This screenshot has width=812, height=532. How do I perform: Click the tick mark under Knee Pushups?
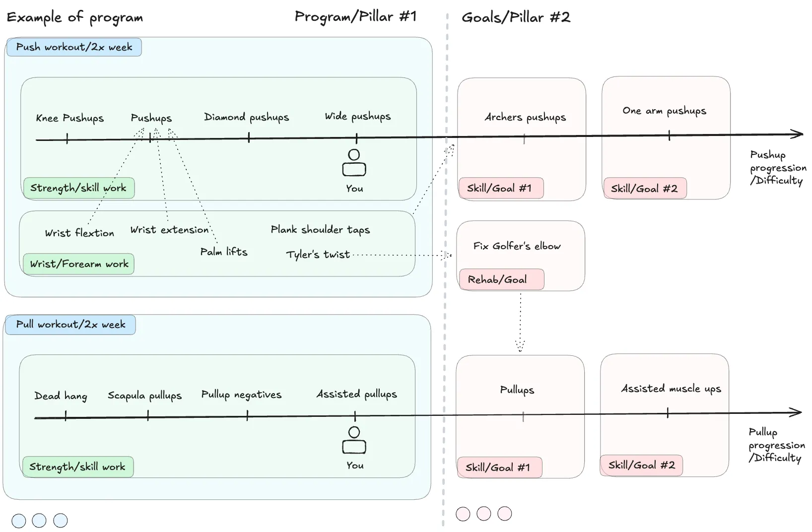67,138
